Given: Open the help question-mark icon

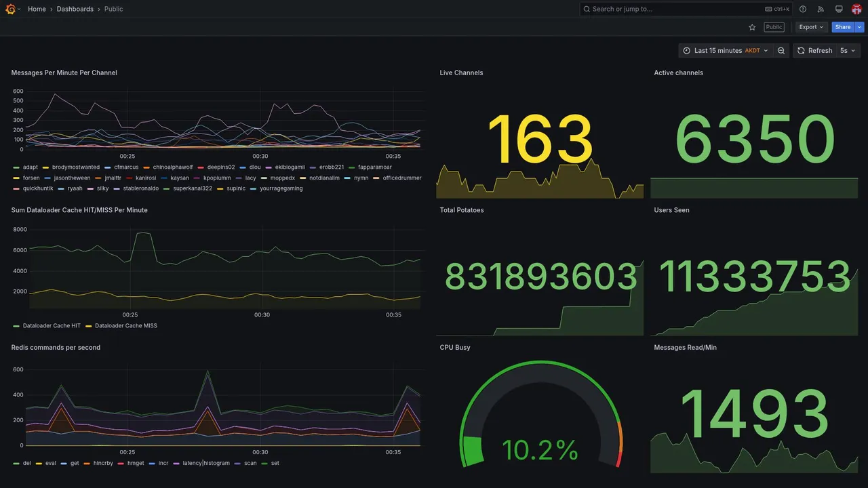Looking at the screenshot, I should (x=803, y=9).
